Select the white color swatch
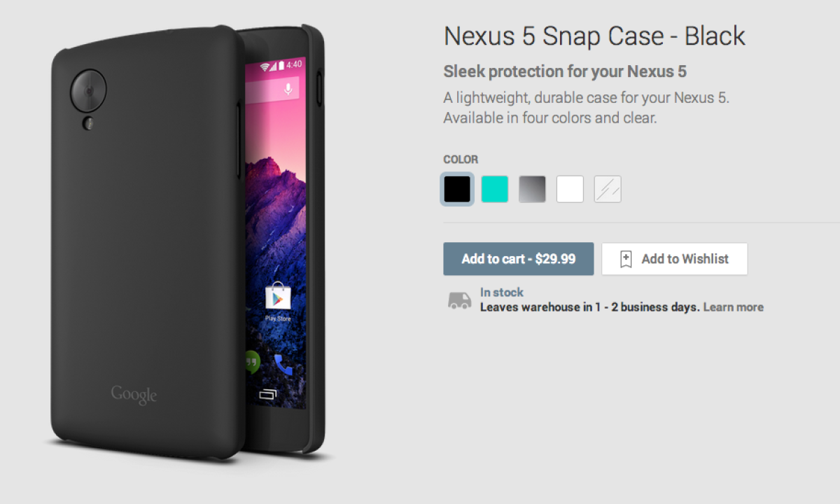This screenshot has height=504, width=840. (570, 189)
